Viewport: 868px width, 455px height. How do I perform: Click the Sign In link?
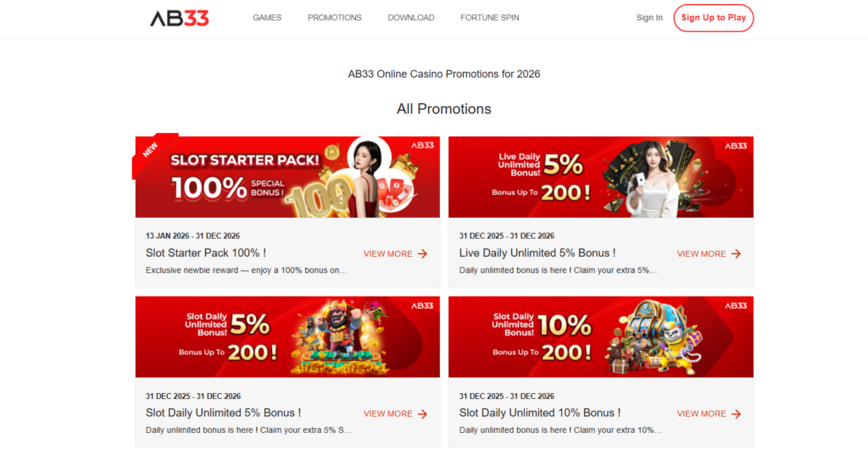pyautogui.click(x=649, y=18)
